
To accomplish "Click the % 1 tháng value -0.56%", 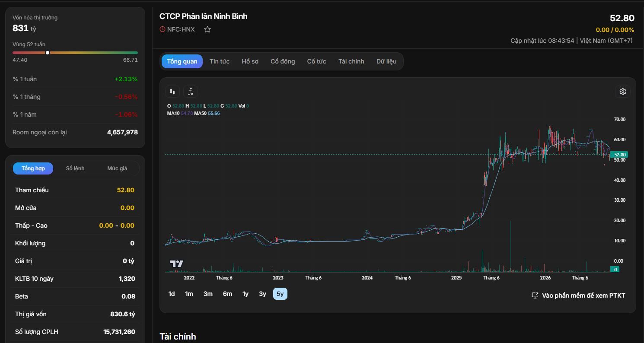I will point(126,97).
